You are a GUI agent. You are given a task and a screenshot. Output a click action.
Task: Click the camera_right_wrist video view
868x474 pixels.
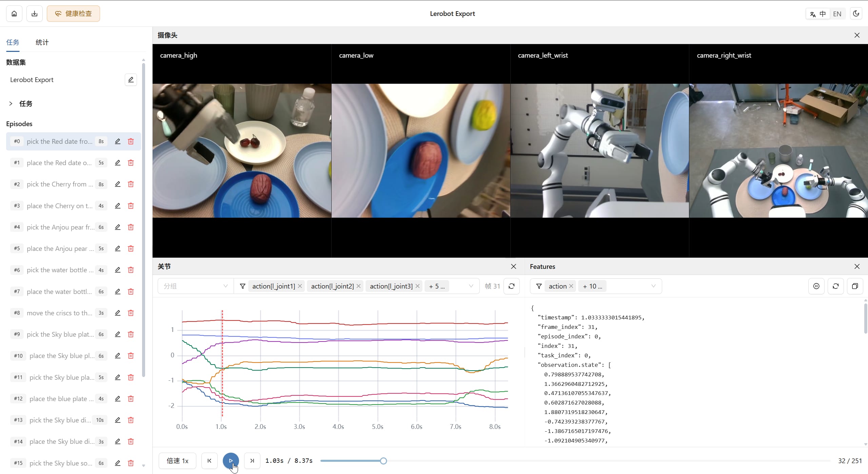click(x=778, y=151)
